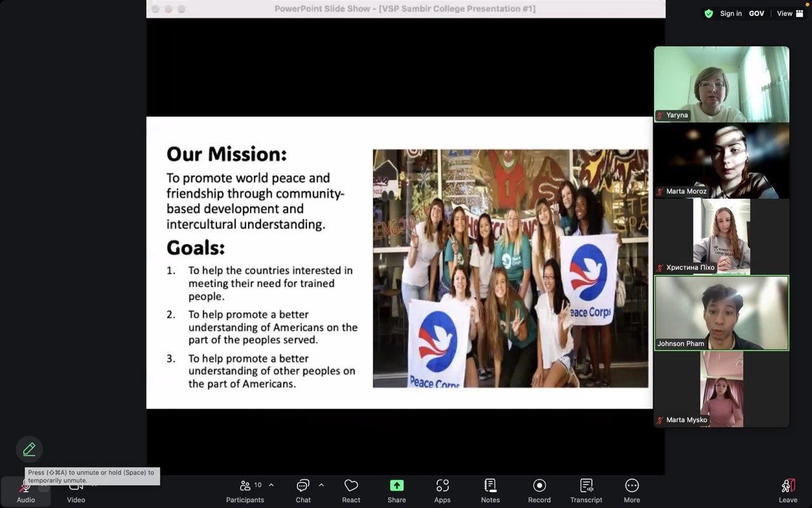Unmute using the Audio microphone button
The width and height of the screenshot is (812, 508).
coord(25,491)
